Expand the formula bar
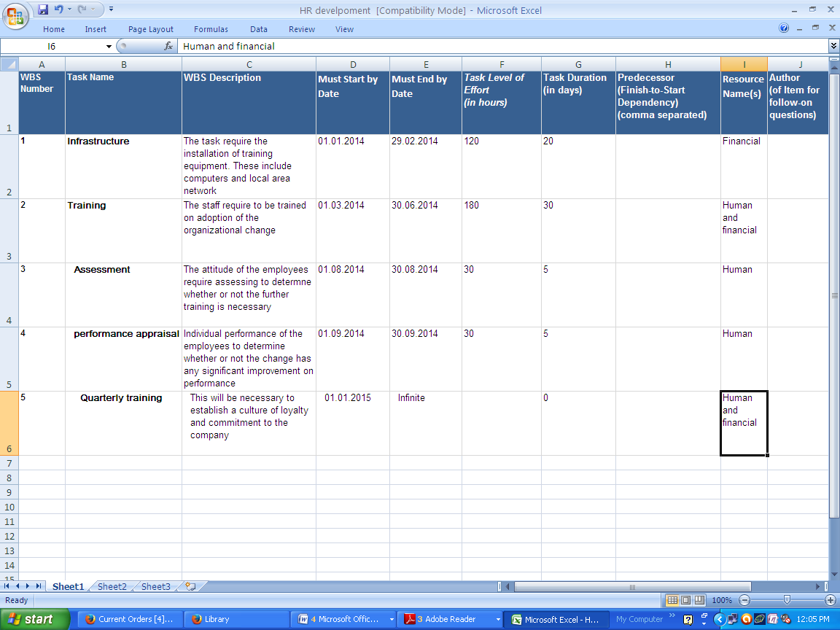 tap(833, 46)
